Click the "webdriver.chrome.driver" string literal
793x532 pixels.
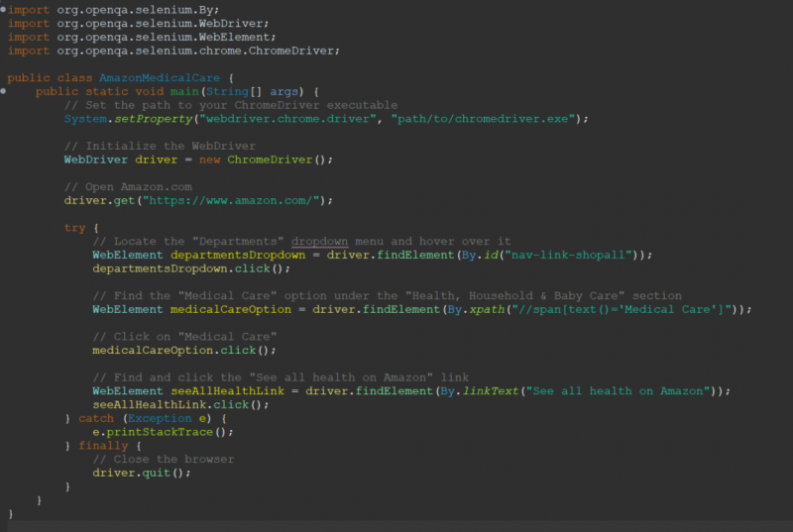point(287,119)
